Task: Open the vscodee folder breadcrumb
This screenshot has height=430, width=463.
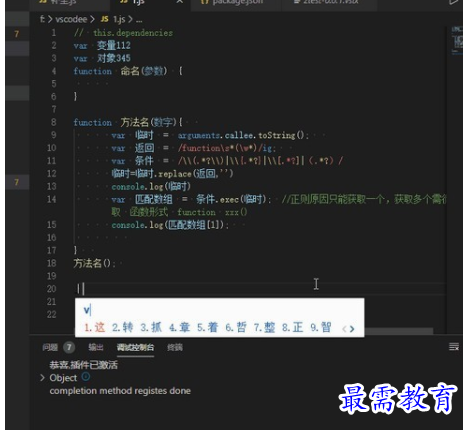Action: (71, 20)
